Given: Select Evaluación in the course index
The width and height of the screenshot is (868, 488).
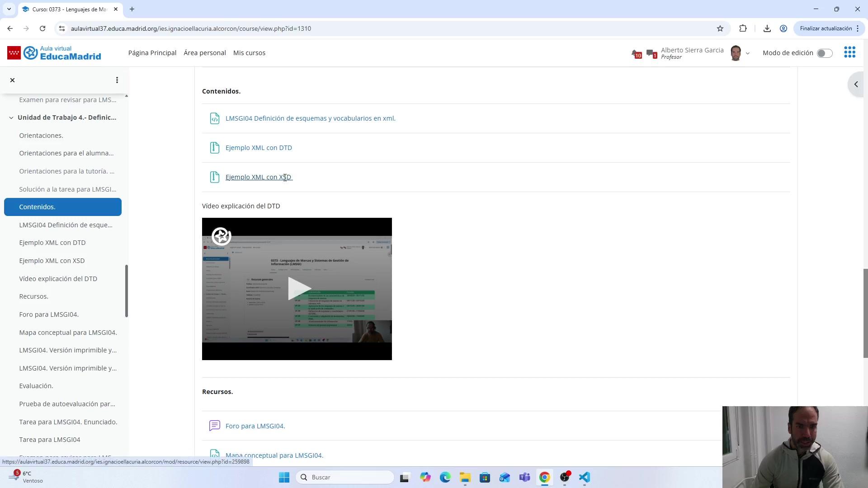Looking at the screenshot, I should [x=36, y=386].
